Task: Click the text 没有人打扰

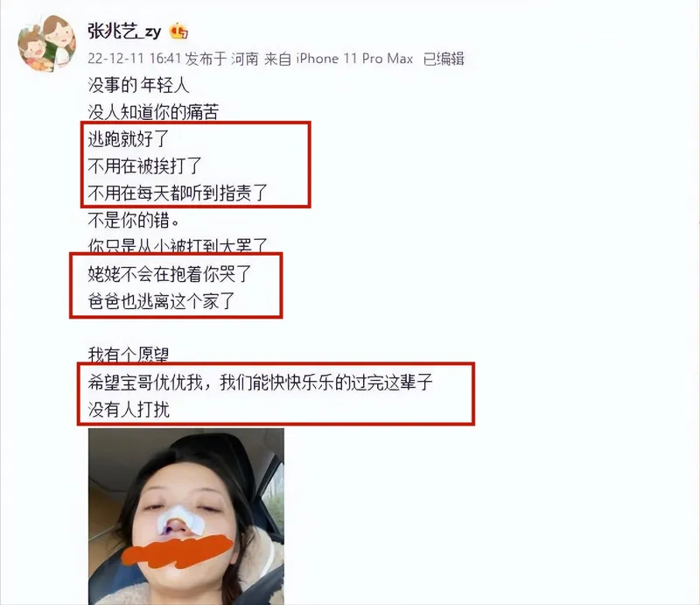Action: 129,409
